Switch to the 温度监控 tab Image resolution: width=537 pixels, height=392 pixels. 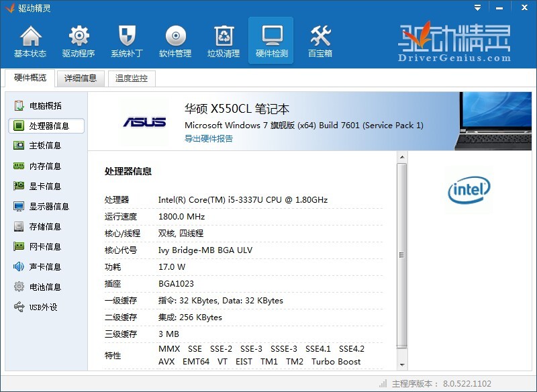pos(132,79)
